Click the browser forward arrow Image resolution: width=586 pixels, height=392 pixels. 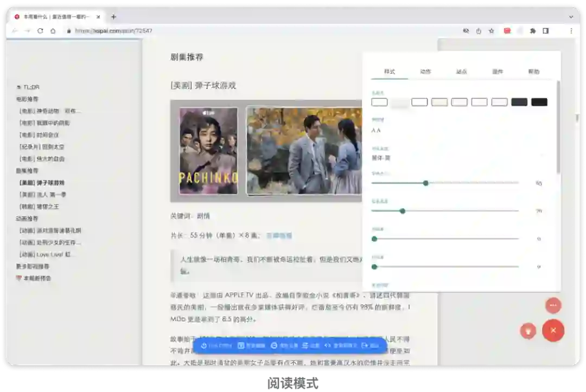27,31
